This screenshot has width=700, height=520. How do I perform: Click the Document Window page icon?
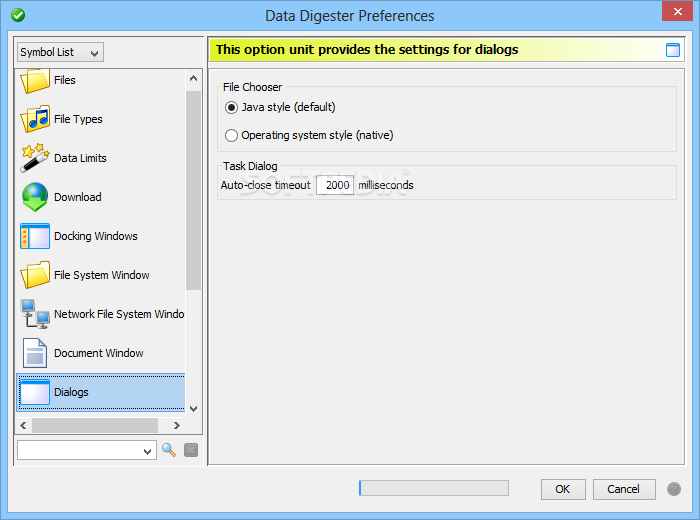click(x=35, y=353)
